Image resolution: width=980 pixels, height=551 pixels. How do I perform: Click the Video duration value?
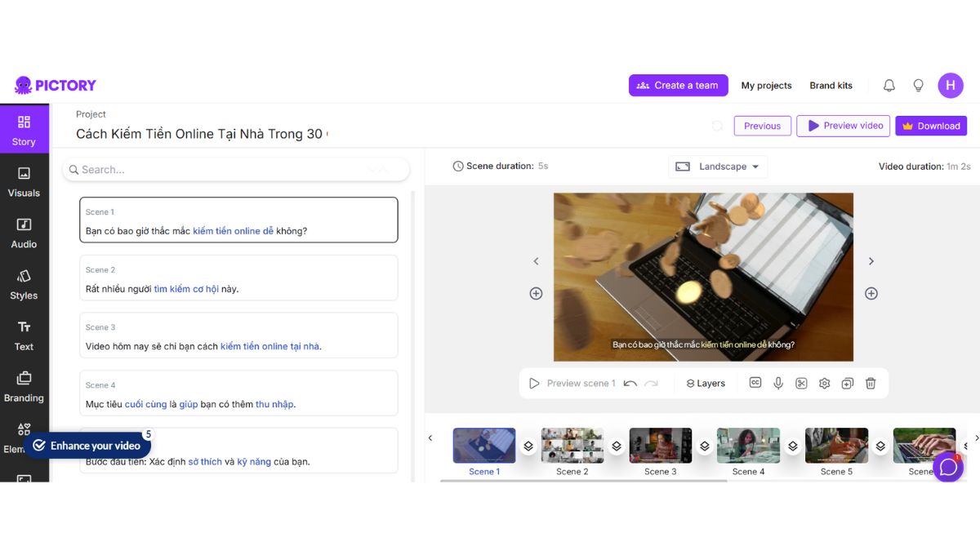pyautogui.click(x=959, y=167)
